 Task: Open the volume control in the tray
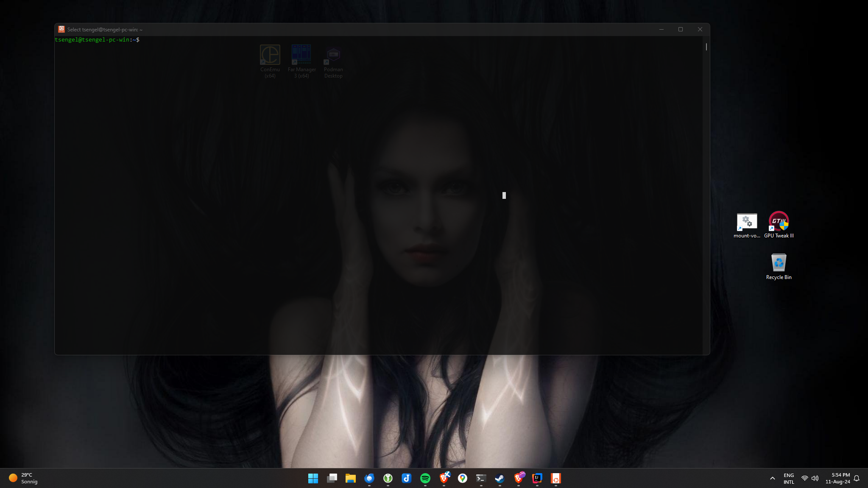pyautogui.click(x=815, y=478)
